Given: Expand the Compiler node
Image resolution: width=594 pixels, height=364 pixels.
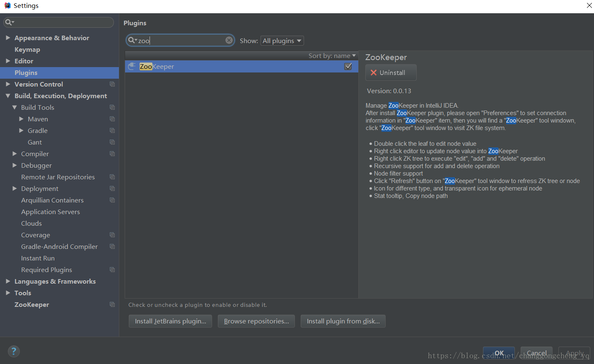Looking at the screenshot, I should [x=14, y=154].
